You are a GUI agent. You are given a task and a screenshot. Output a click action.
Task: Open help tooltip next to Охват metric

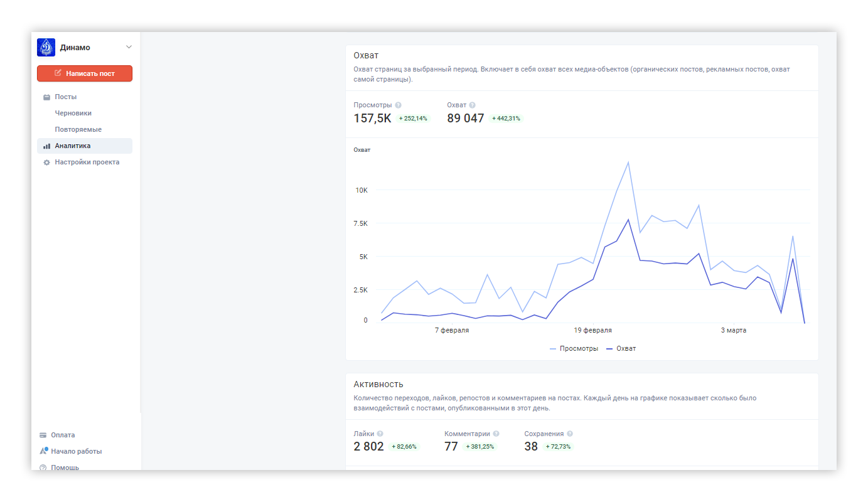coord(473,105)
